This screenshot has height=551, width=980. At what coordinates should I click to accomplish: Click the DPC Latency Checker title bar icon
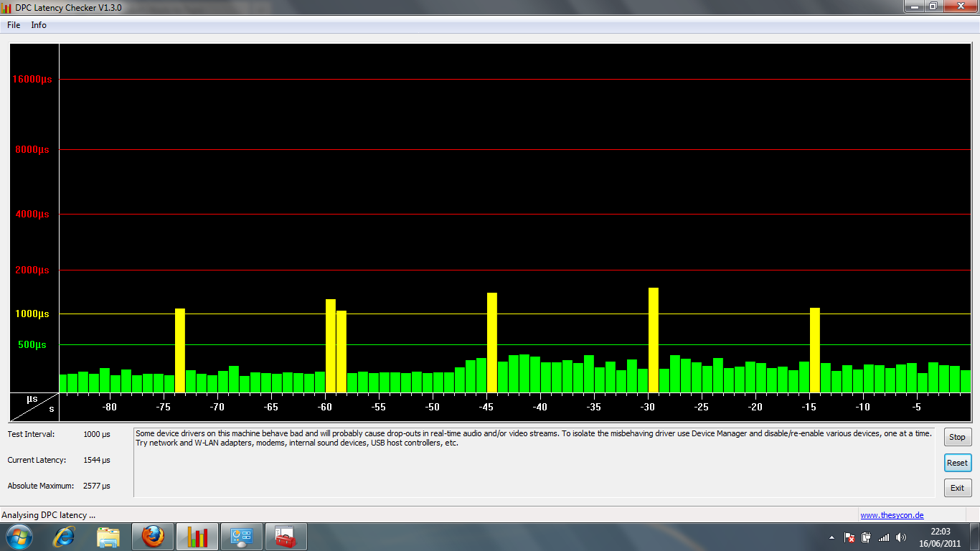click(x=6, y=6)
